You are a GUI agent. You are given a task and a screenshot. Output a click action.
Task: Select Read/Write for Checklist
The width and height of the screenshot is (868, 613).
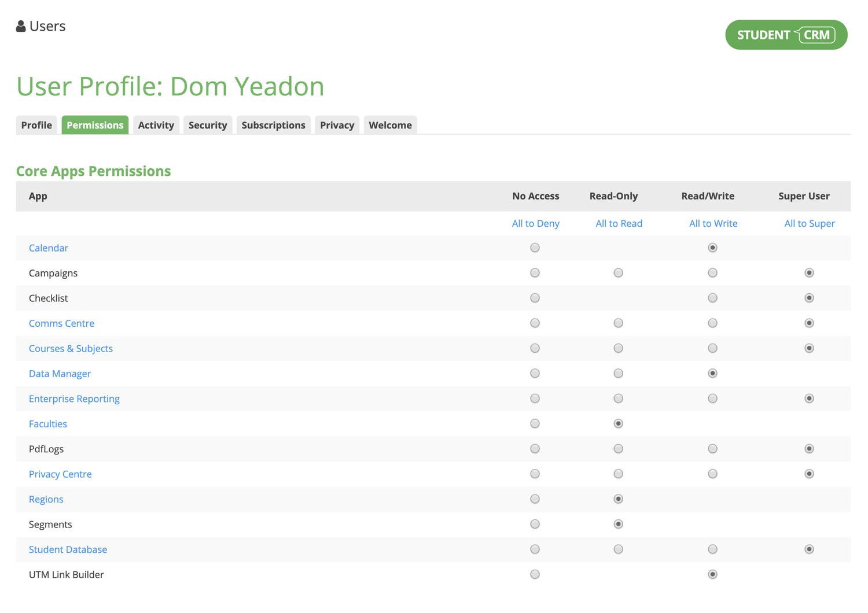[x=712, y=298]
